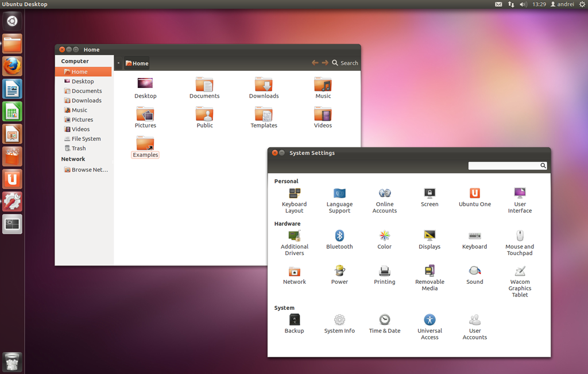This screenshot has width=588, height=374.
Task: Open the Downloads folder icon
Action: point(264,85)
